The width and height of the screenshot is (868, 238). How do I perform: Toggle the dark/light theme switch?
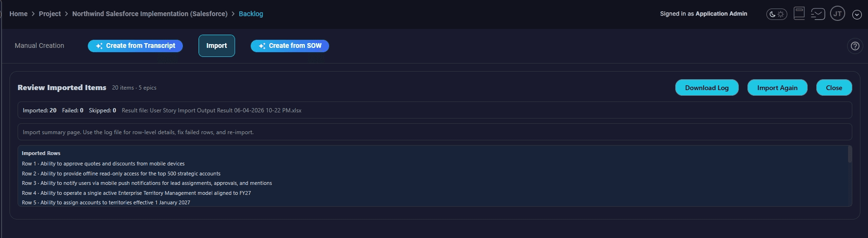(777, 14)
